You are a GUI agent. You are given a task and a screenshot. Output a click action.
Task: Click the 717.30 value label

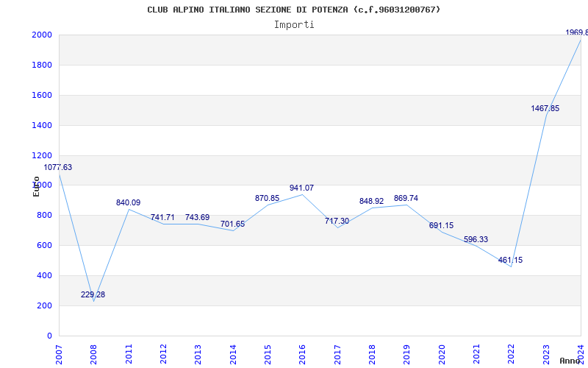click(x=337, y=222)
